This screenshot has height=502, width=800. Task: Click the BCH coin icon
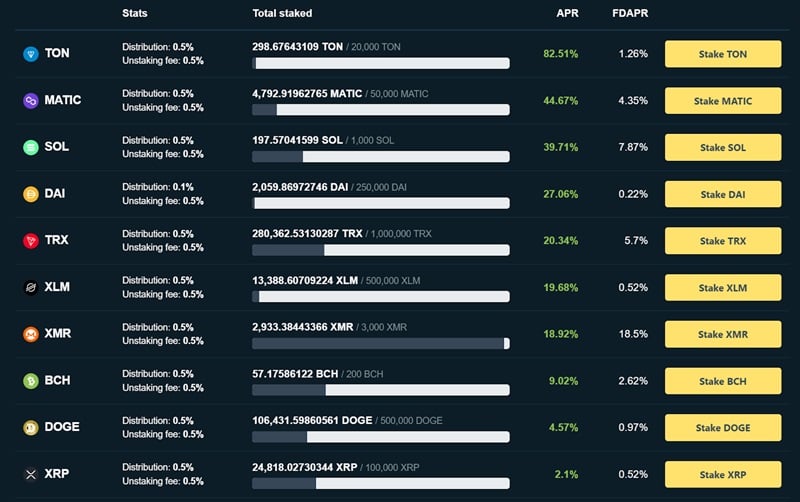tap(30, 381)
